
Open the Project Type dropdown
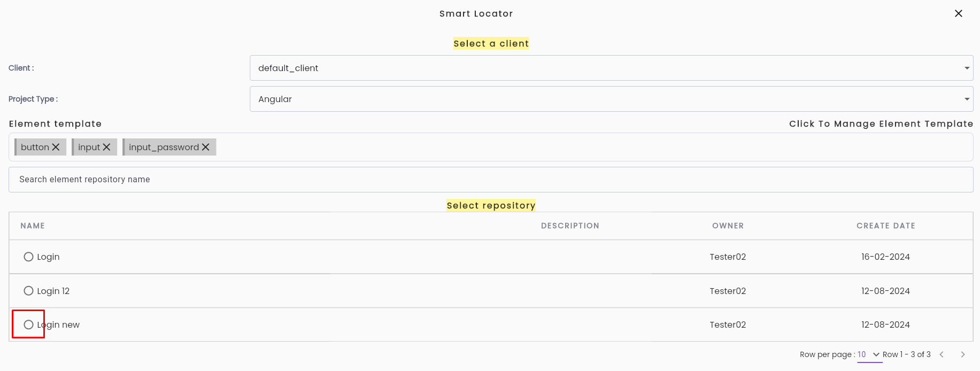coord(611,99)
